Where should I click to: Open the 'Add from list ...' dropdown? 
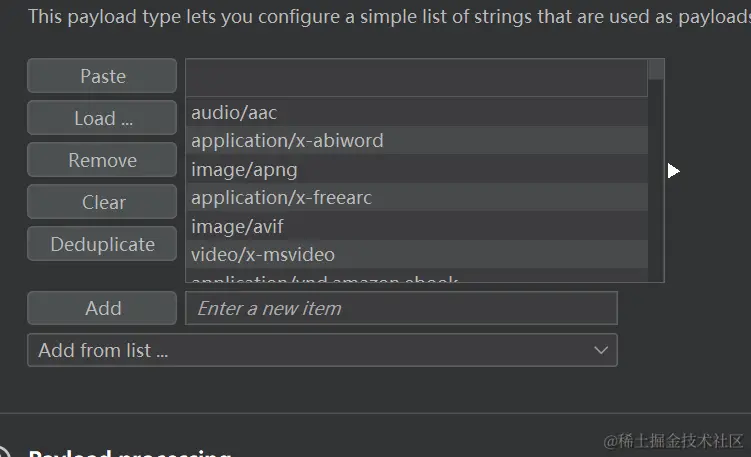[322, 350]
